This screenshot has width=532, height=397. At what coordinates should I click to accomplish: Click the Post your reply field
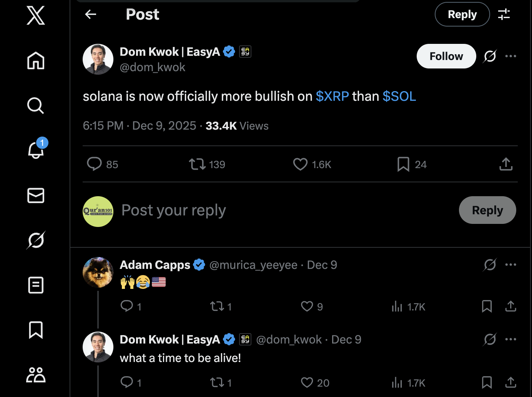coord(269,210)
